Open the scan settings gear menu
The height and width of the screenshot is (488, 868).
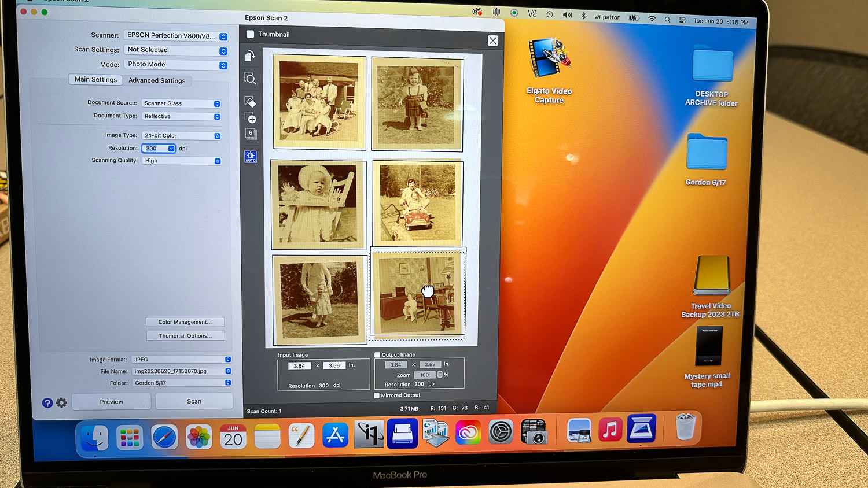(61, 402)
